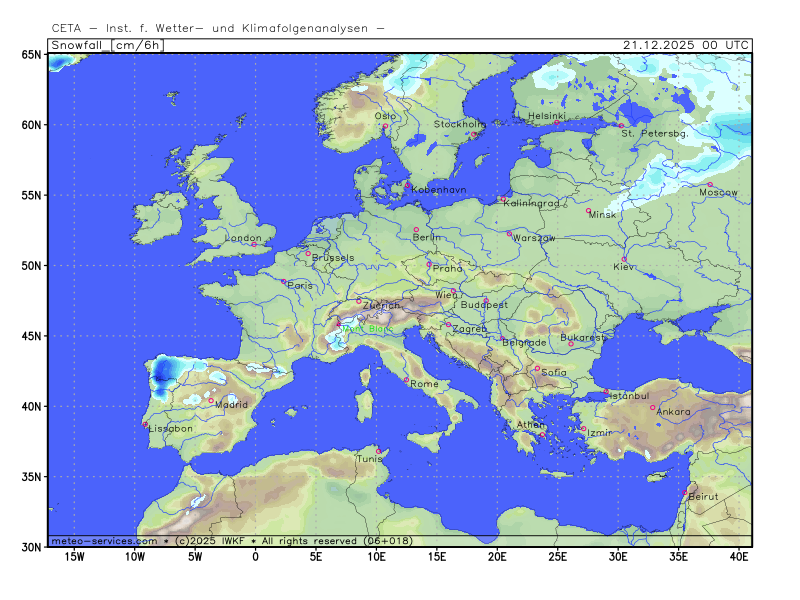Open the meteo-services.com link text
The image size is (800, 600).
click(x=104, y=541)
